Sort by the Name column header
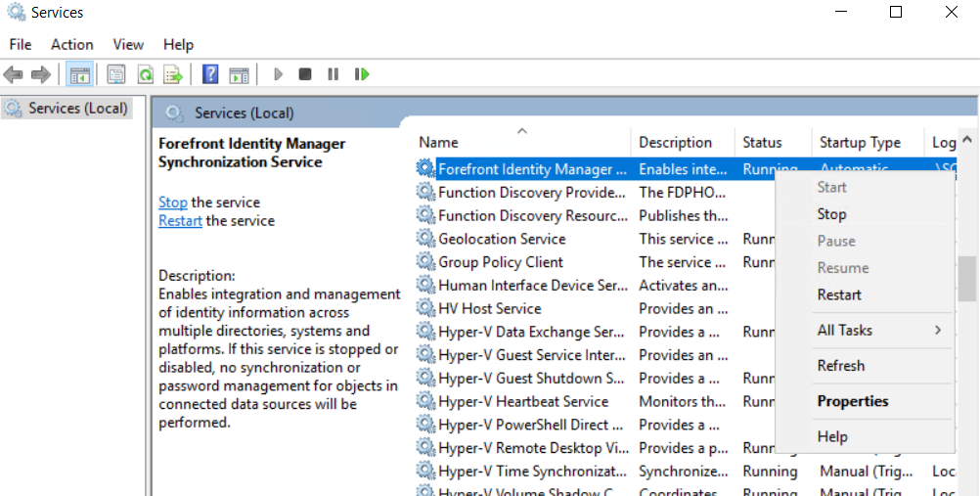Viewport: 980px width, 496px height. 522,142
